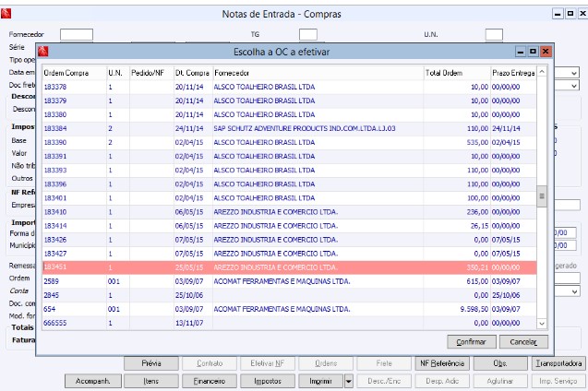This screenshot has height=391, width=588.
Task: Click total 615,00 cell
Action: click(457, 281)
